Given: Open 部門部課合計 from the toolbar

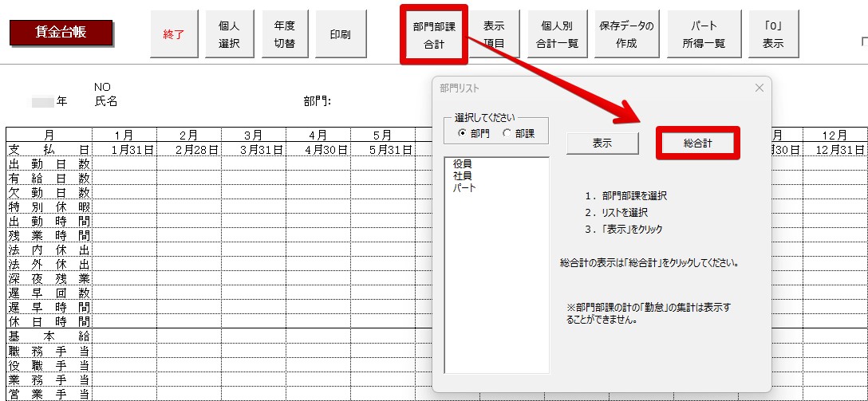Looking at the screenshot, I should pos(433,35).
